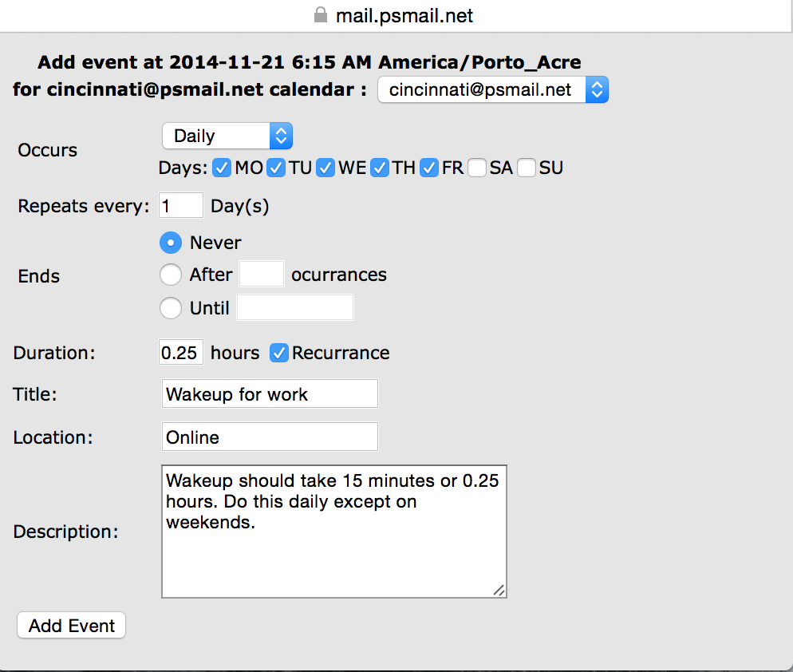Click the Daily selector's arrow icon
793x672 pixels.
280,136
